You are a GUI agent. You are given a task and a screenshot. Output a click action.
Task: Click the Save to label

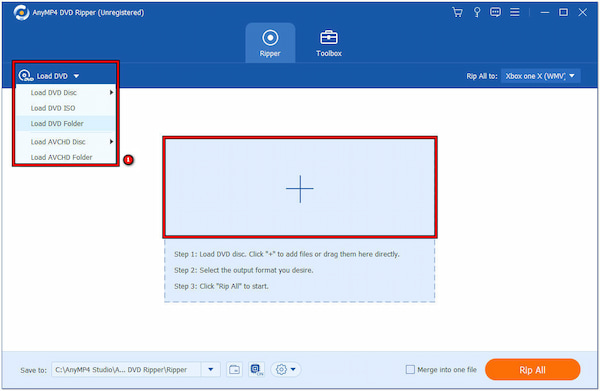34,370
